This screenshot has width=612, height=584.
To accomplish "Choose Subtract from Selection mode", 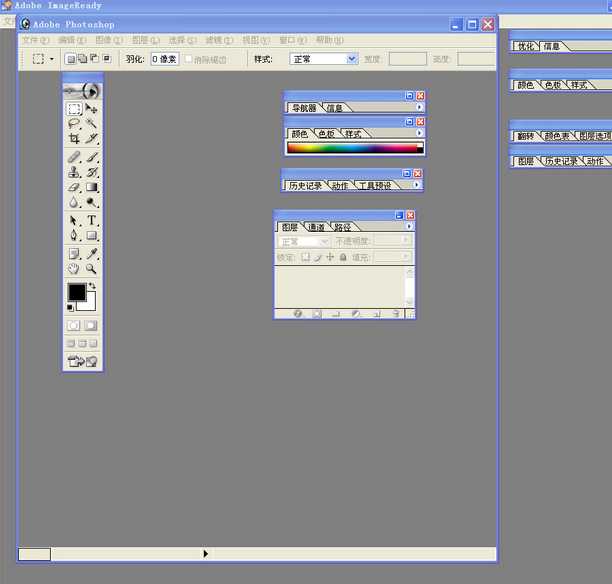I will pos(94,59).
